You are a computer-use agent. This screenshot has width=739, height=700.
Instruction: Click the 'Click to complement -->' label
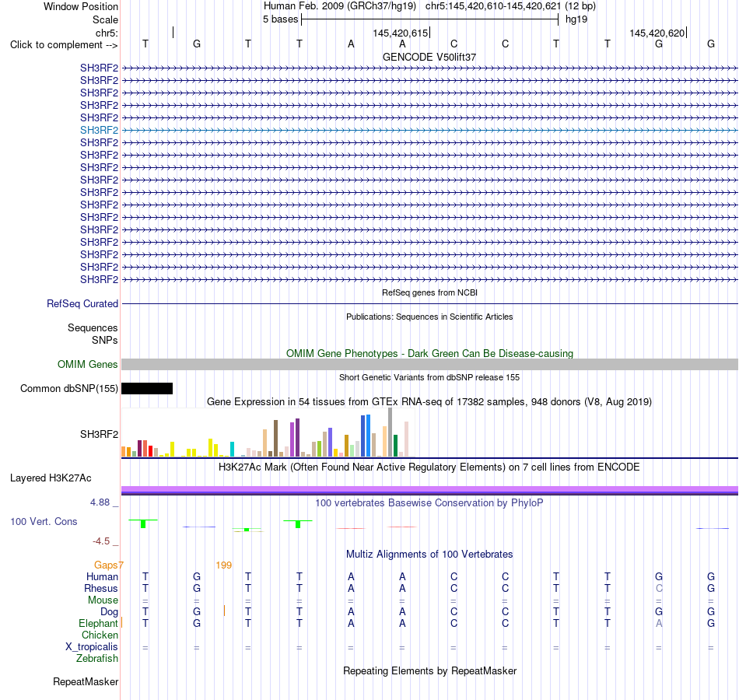coord(64,45)
